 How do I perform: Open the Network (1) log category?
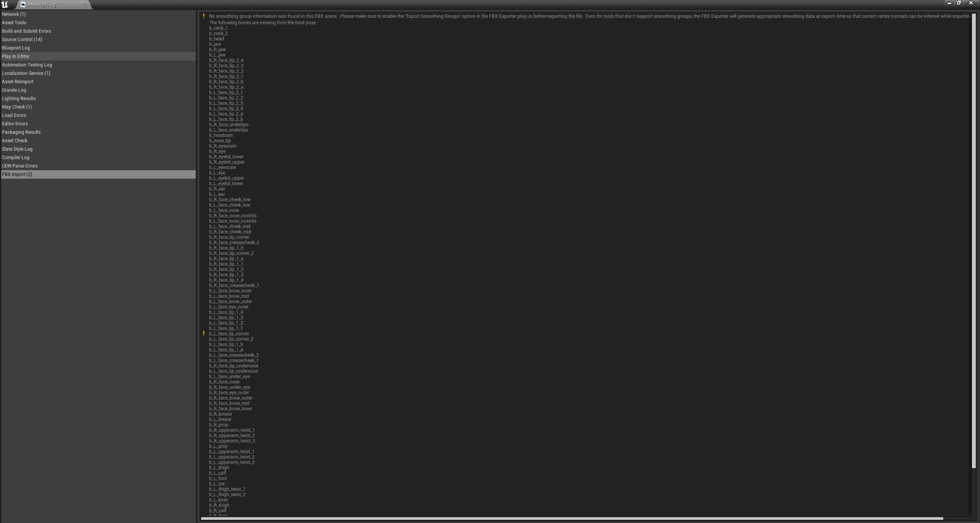tap(14, 14)
